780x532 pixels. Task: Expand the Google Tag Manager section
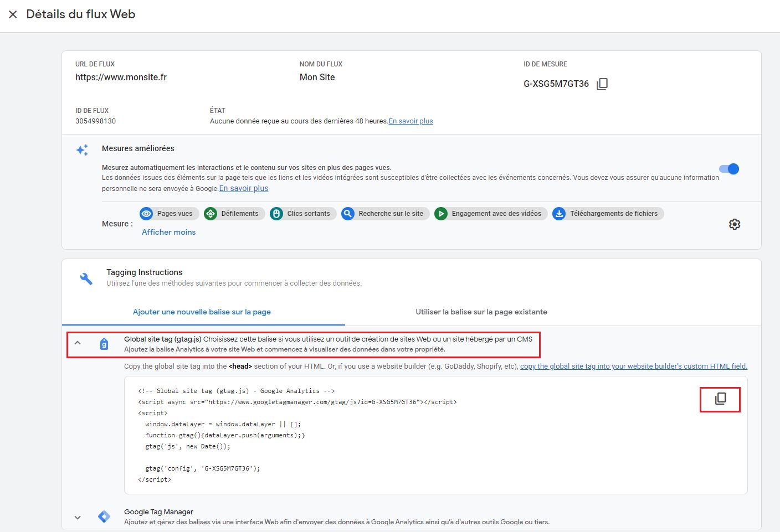click(78, 518)
